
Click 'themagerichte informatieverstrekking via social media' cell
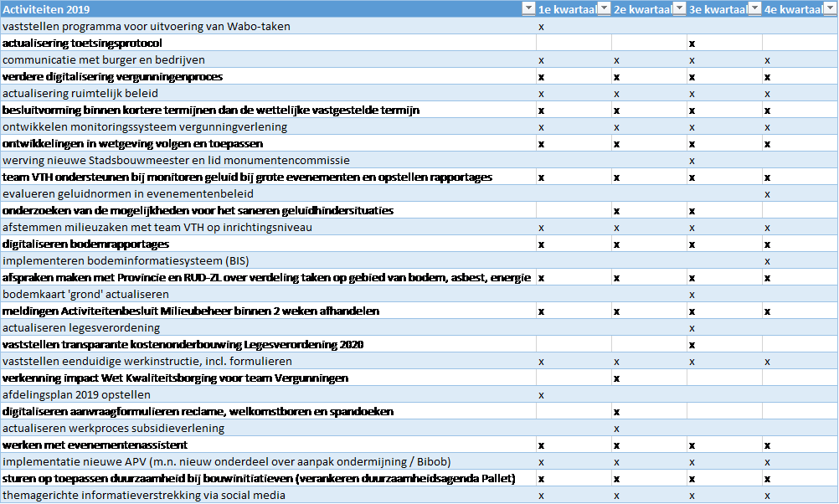coord(144,495)
